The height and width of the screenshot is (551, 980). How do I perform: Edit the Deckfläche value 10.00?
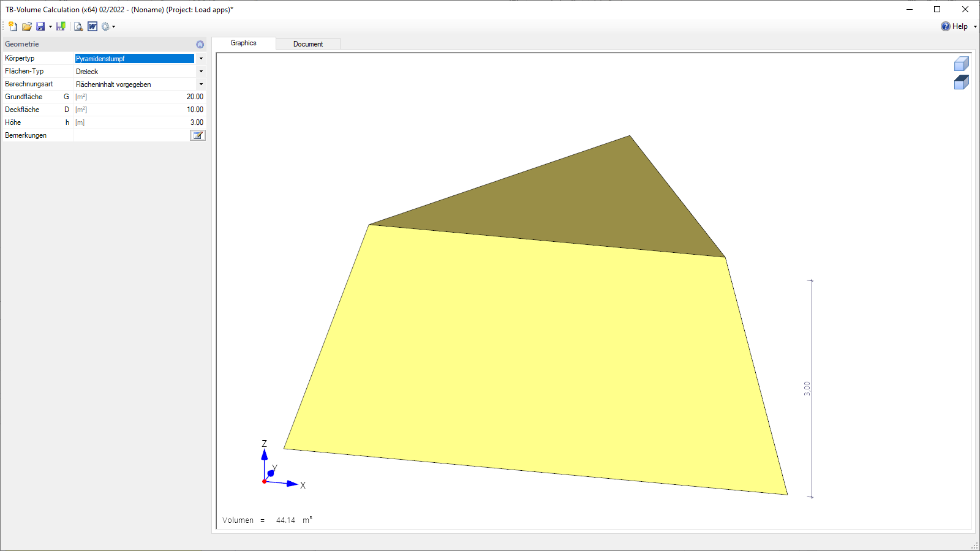(195, 110)
